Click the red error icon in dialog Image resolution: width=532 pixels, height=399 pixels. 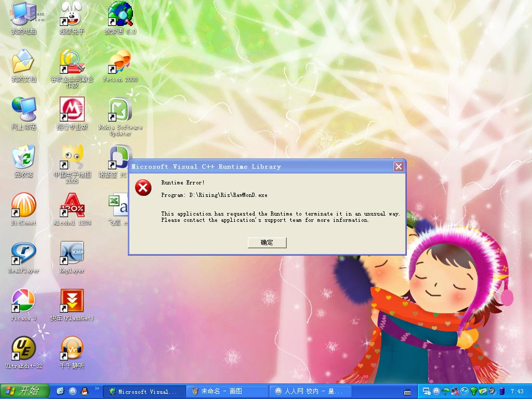(x=143, y=188)
